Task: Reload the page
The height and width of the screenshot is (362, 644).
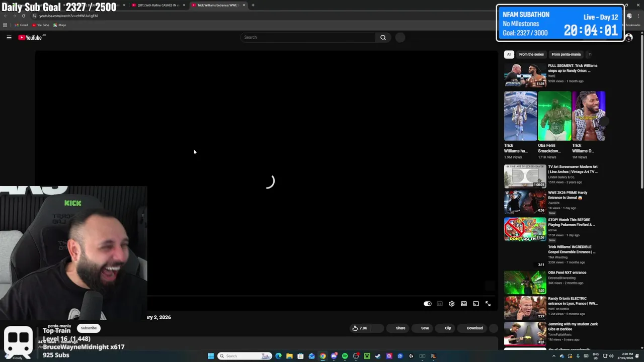Action: [24, 16]
